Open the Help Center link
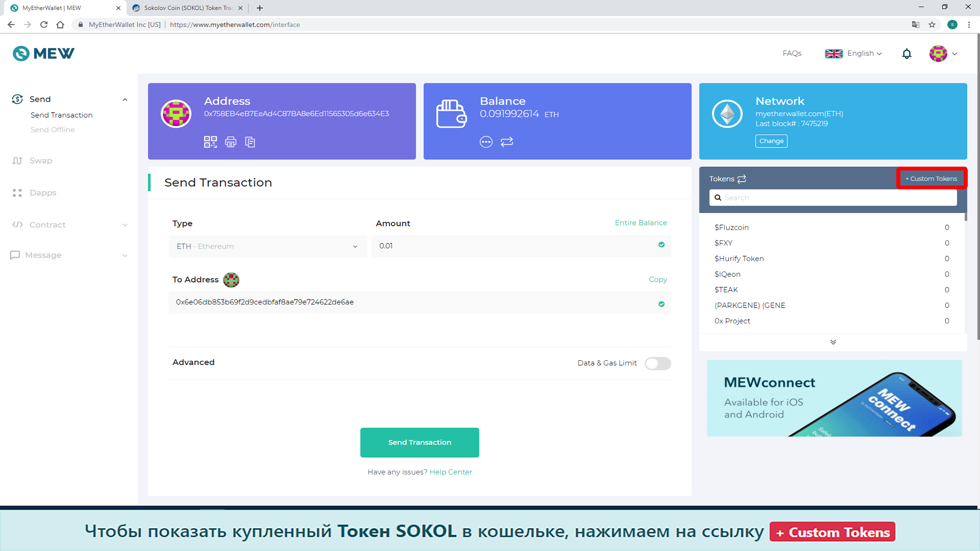 click(451, 472)
